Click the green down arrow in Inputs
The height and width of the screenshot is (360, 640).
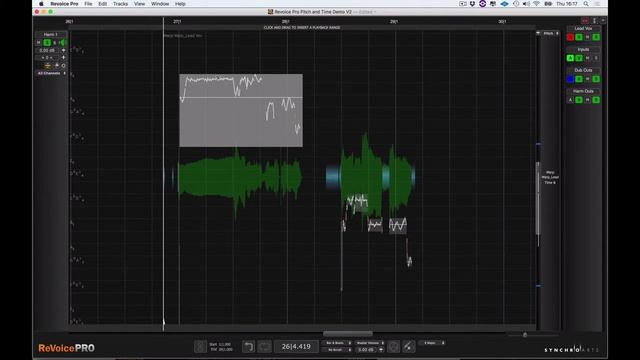[579, 58]
